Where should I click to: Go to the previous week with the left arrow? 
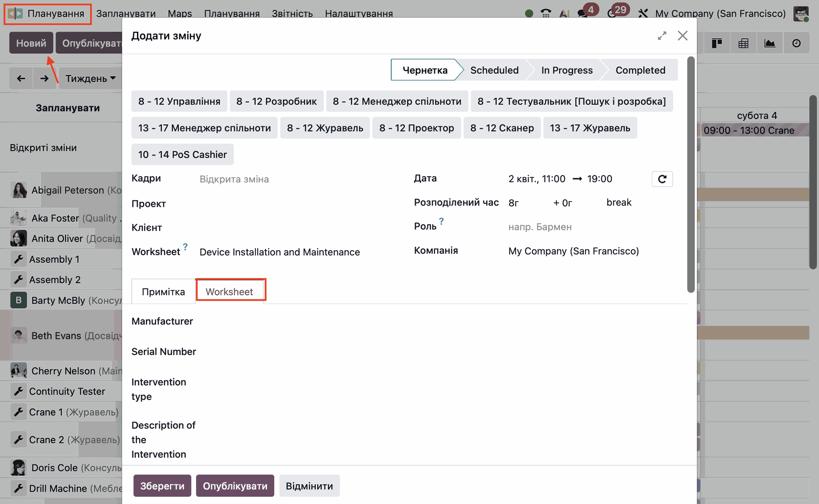tap(21, 78)
